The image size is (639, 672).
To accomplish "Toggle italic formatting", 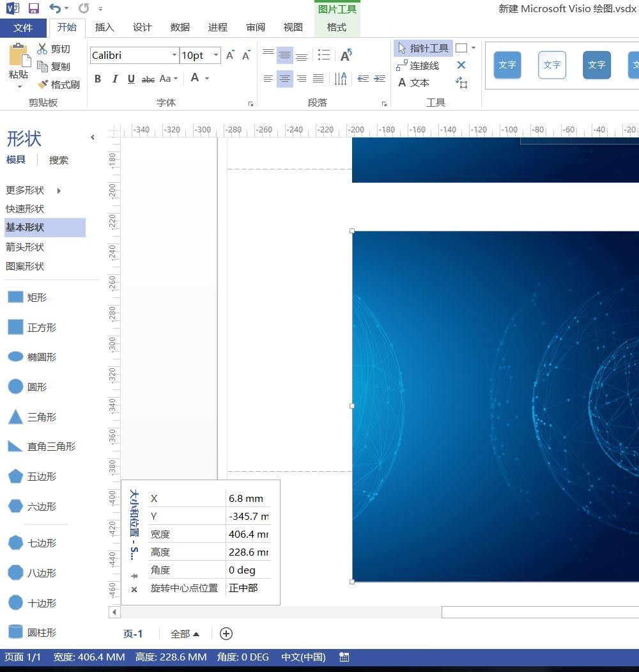I will pyautogui.click(x=114, y=79).
